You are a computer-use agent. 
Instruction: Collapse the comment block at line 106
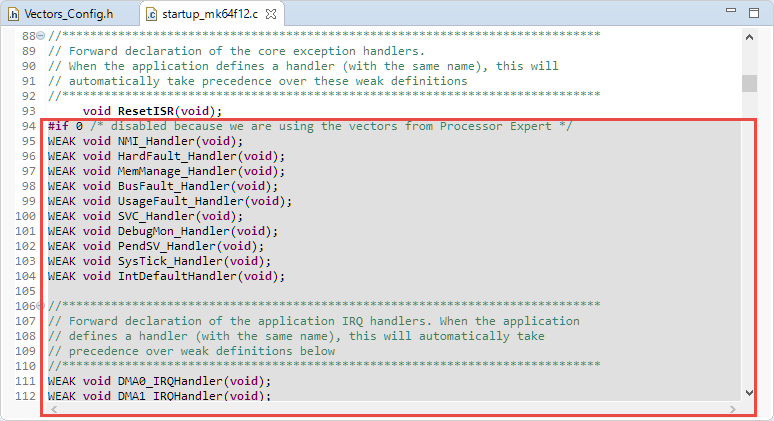coord(40,306)
